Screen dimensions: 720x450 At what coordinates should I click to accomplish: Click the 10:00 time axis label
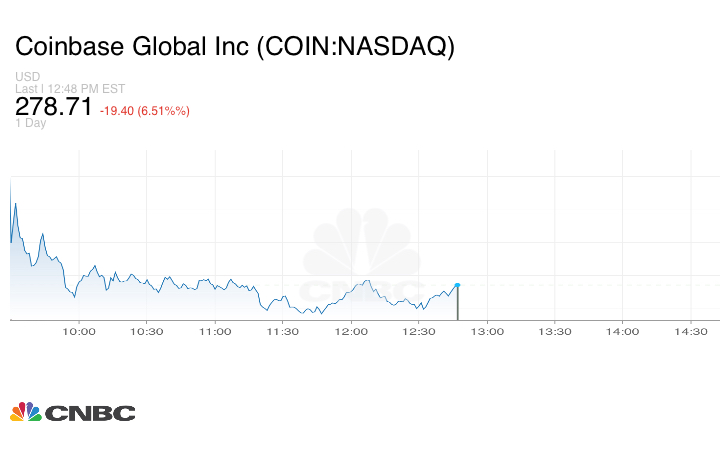(x=79, y=332)
